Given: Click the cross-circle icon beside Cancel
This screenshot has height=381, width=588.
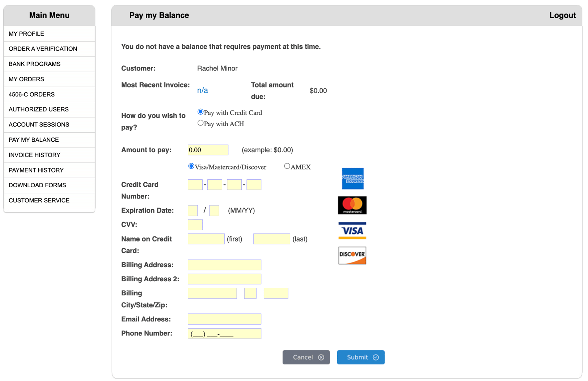Looking at the screenshot, I should [321, 357].
